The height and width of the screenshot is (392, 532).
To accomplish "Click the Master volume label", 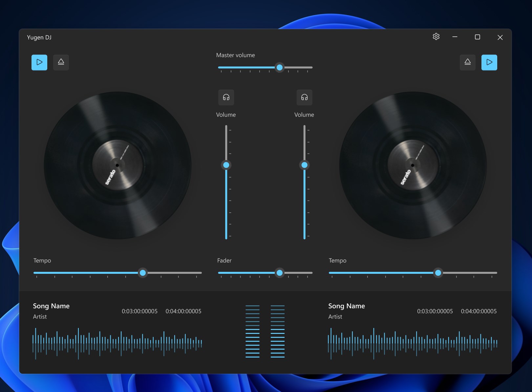I will click(236, 55).
